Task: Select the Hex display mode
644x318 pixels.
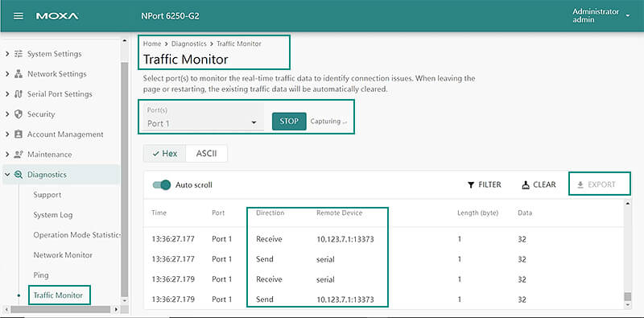Action: (x=165, y=154)
